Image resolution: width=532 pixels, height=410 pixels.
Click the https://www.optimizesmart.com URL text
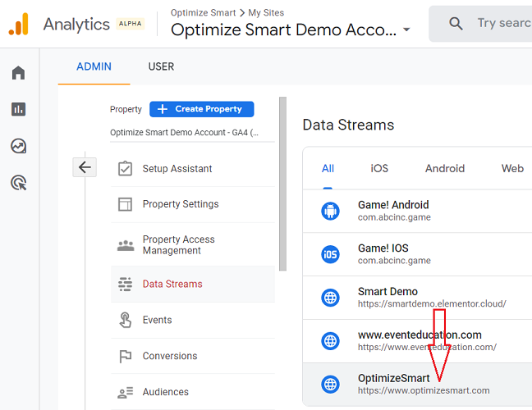(424, 390)
